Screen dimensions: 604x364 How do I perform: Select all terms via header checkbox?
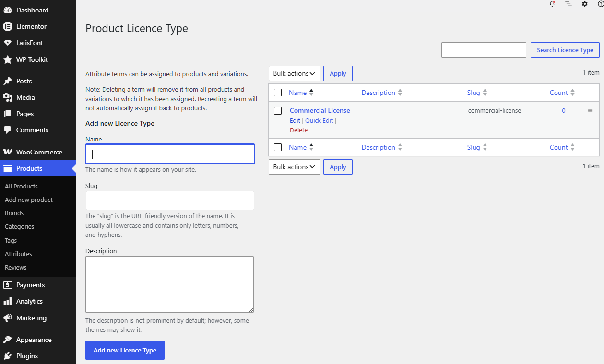(278, 93)
